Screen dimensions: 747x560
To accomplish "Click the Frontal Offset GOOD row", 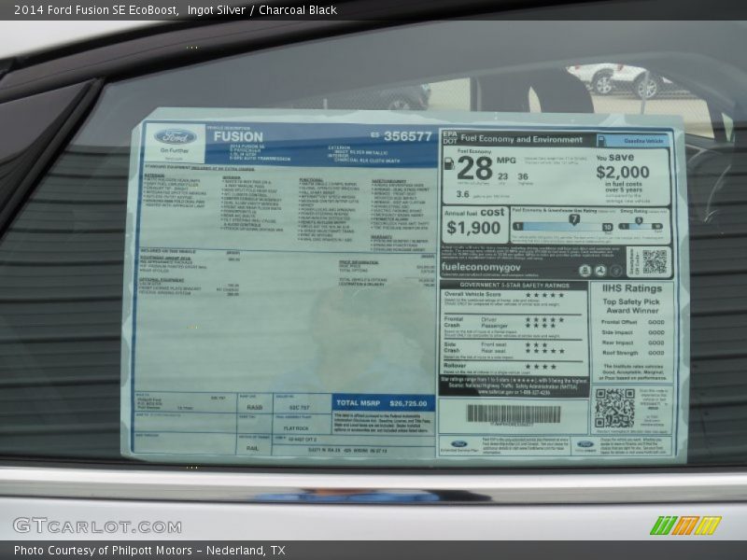I will click(x=633, y=322).
